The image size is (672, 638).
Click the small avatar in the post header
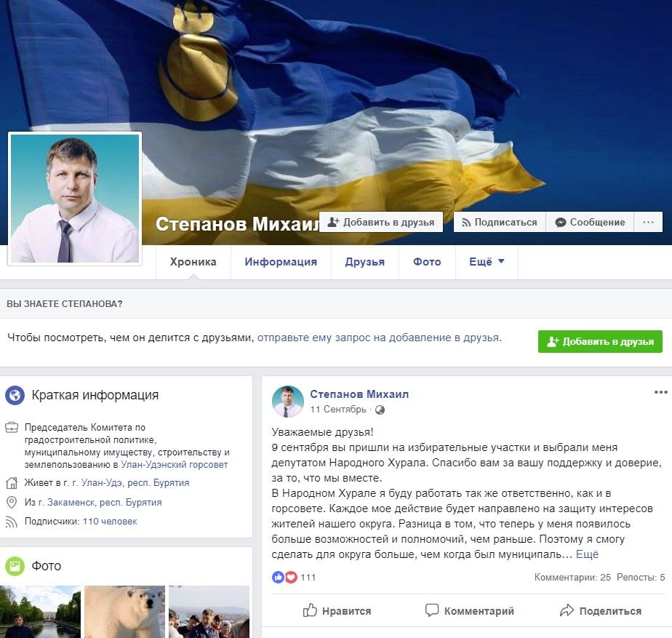[x=288, y=402]
